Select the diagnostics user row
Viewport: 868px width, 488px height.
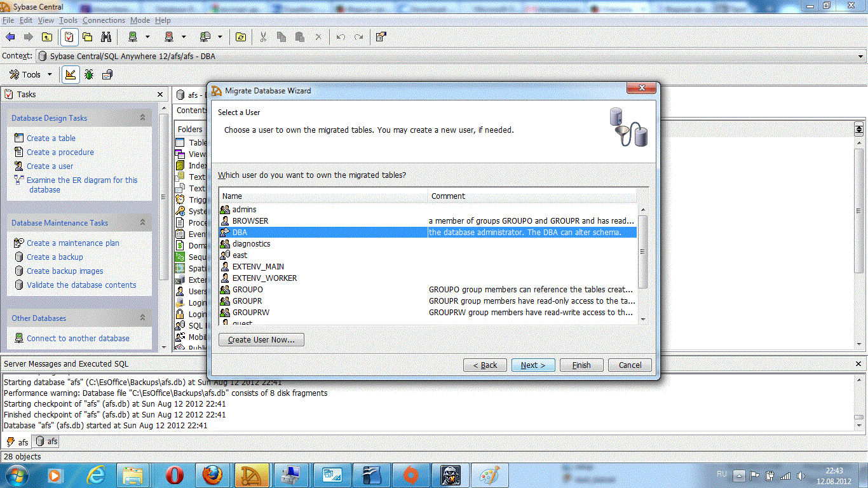428,243
